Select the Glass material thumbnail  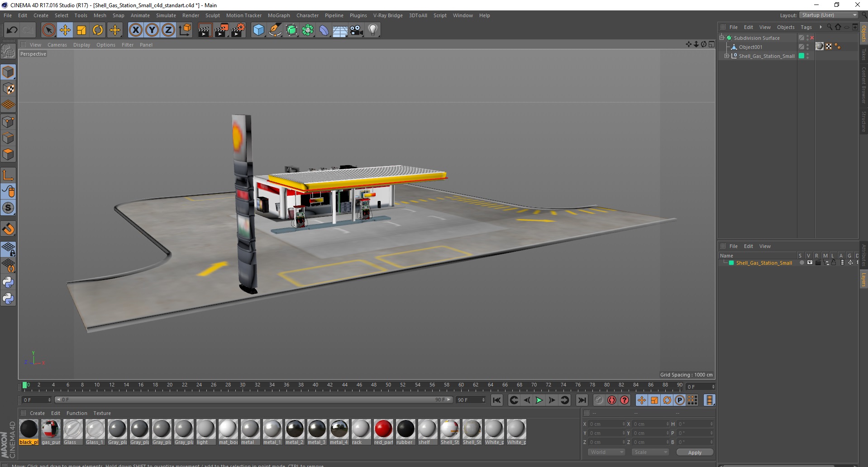[73, 432]
